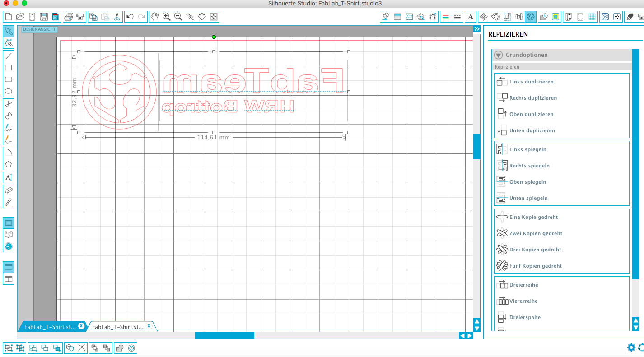Click the save floppy disk icon
Screen dimensions: 644x357
tap(44, 17)
